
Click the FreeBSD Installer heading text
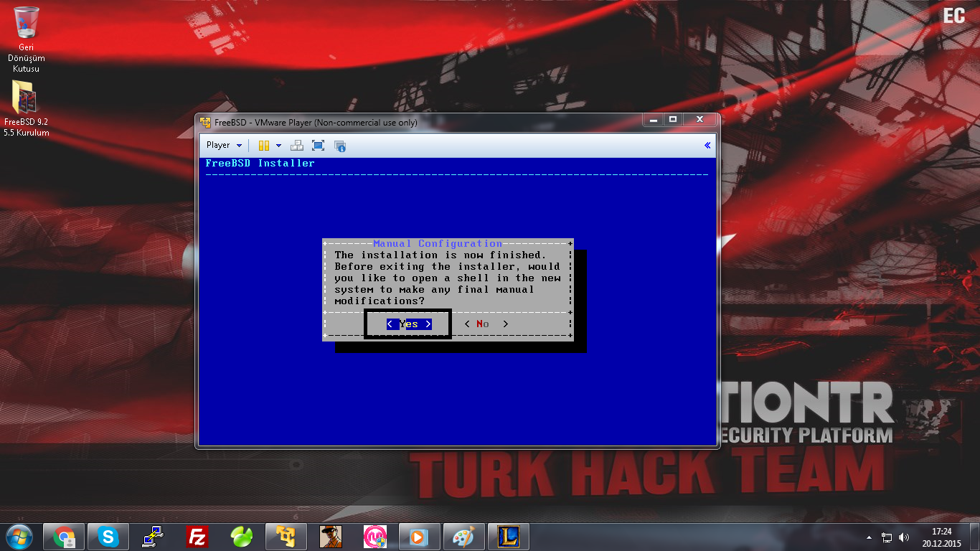click(260, 163)
